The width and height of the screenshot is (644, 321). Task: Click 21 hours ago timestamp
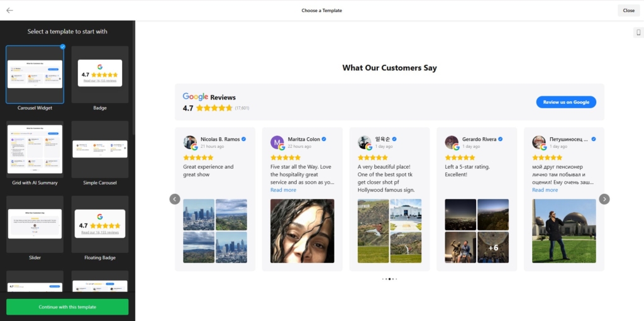click(213, 146)
